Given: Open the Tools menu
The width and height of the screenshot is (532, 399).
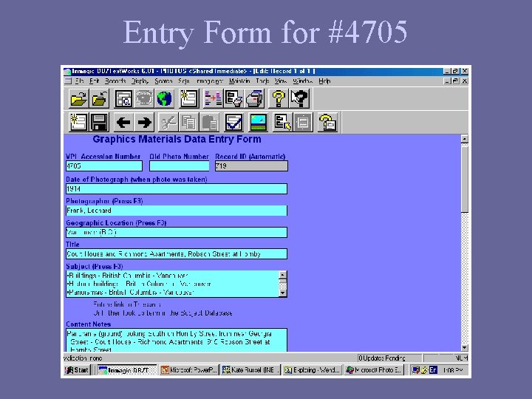Looking at the screenshot, I should pyautogui.click(x=262, y=81).
